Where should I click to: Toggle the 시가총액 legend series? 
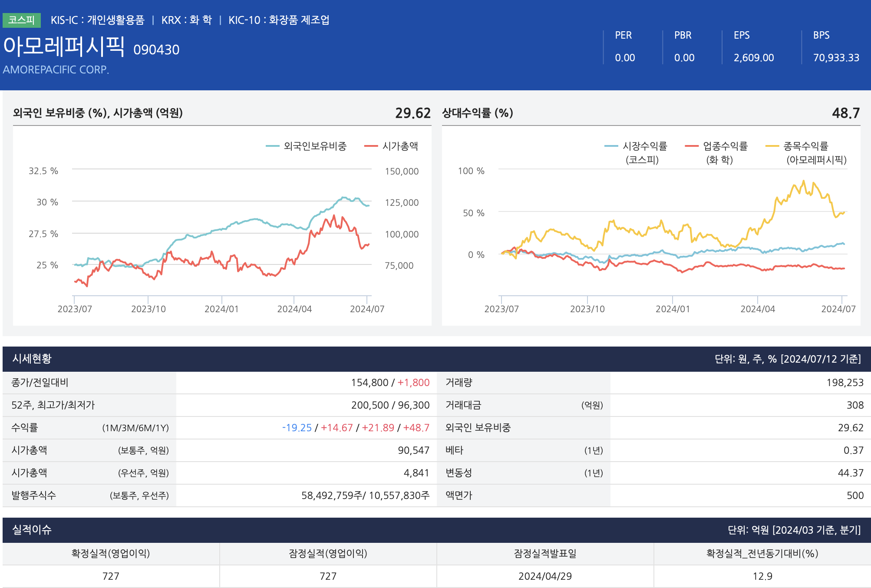[399, 146]
